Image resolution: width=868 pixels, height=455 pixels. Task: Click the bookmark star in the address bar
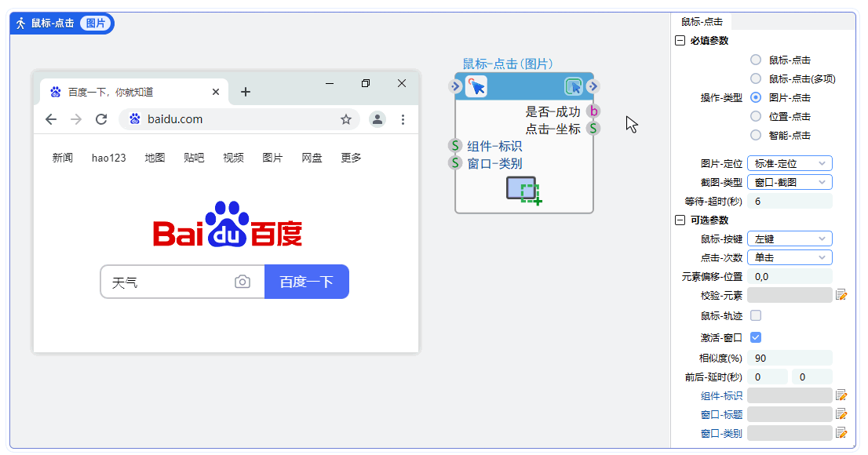click(x=345, y=119)
